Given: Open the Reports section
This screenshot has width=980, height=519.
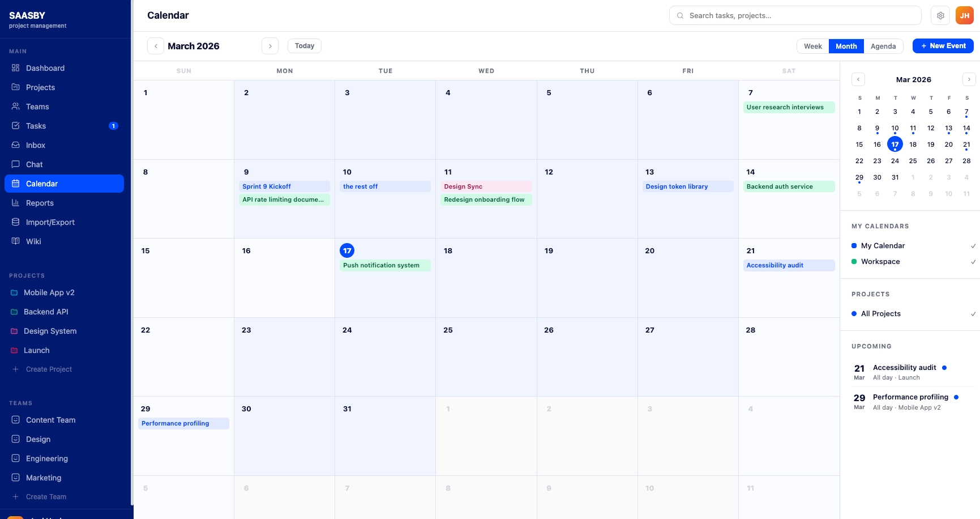Looking at the screenshot, I should [x=40, y=203].
